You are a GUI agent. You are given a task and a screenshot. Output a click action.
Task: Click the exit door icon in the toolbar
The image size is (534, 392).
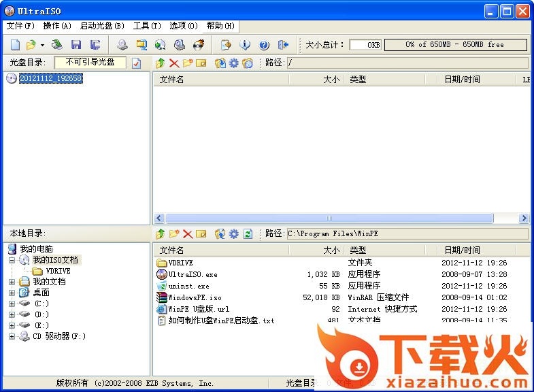coord(283,45)
